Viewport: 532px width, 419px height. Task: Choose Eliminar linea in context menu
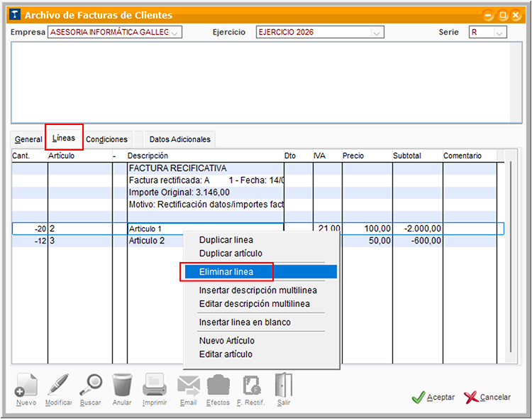(x=260, y=272)
